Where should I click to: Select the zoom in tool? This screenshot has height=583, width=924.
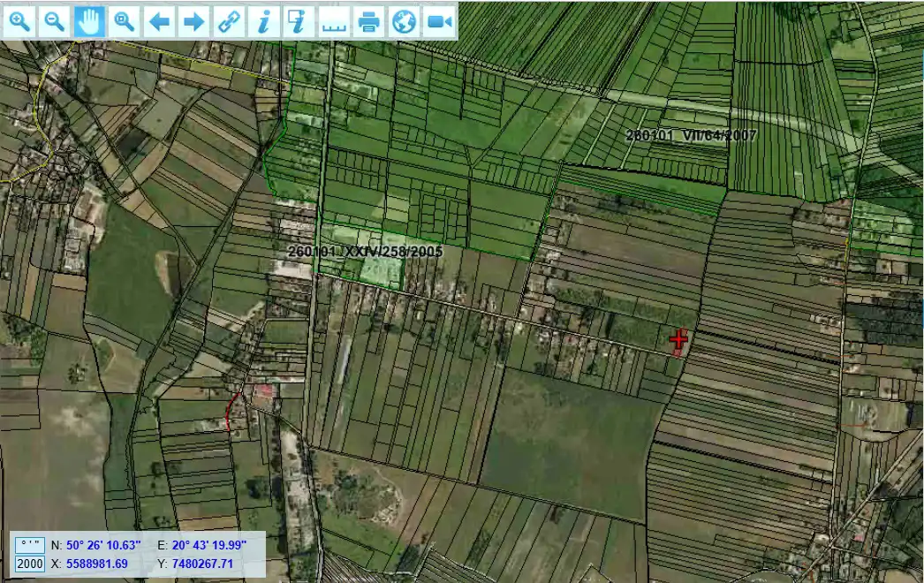point(19,21)
